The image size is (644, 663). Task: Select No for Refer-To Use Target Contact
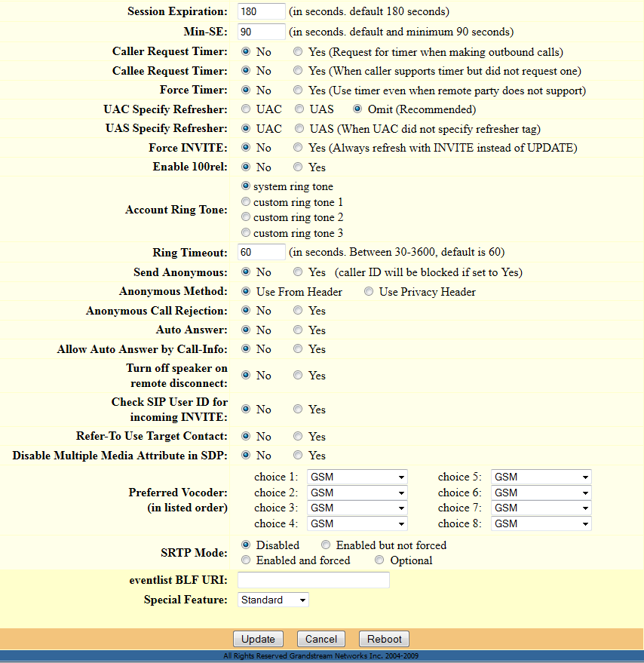tap(246, 436)
